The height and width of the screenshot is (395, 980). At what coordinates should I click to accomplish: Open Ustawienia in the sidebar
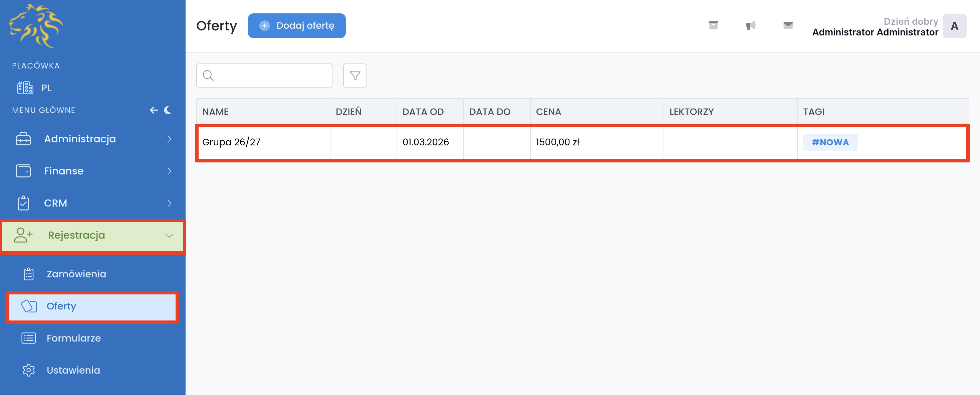(x=73, y=370)
